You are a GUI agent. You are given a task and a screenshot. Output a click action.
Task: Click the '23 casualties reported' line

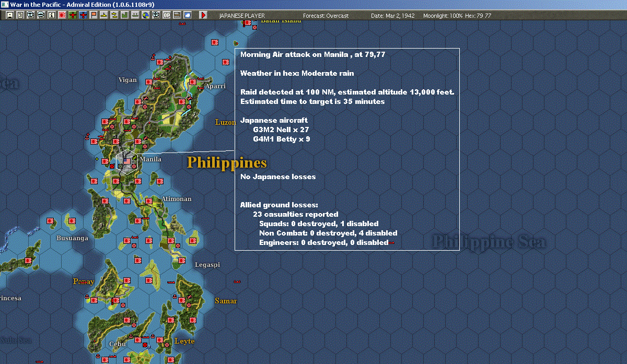296,214
